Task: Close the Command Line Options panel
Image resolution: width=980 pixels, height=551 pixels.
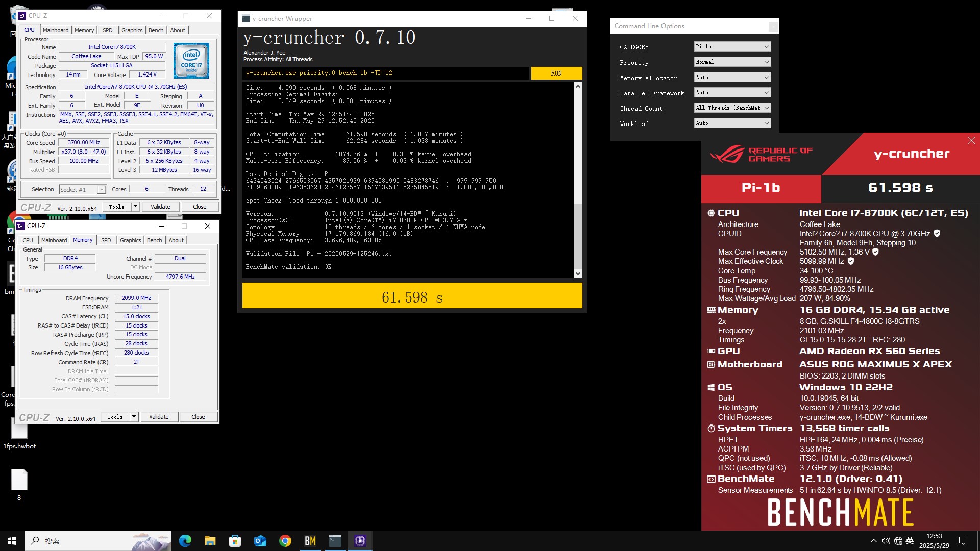Action: (773, 26)
